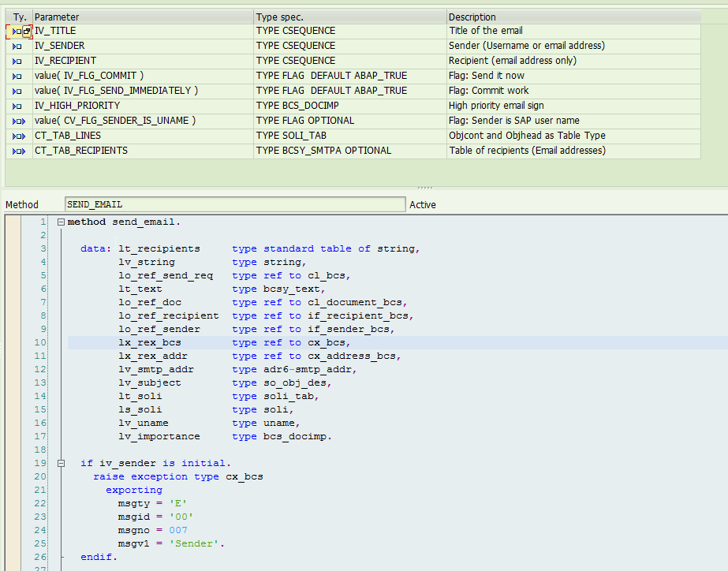Click lx_rex_bcs in highlighted line 10

pos(150,342)
